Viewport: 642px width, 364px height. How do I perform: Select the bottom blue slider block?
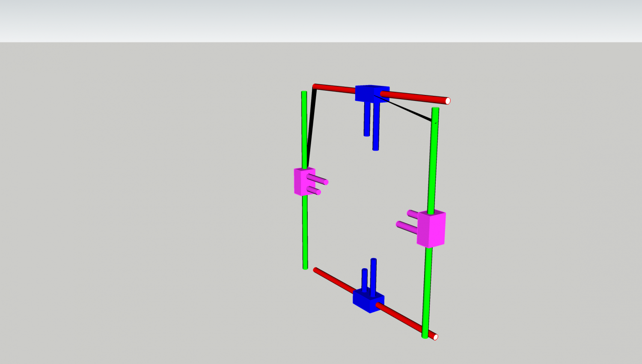367,301
